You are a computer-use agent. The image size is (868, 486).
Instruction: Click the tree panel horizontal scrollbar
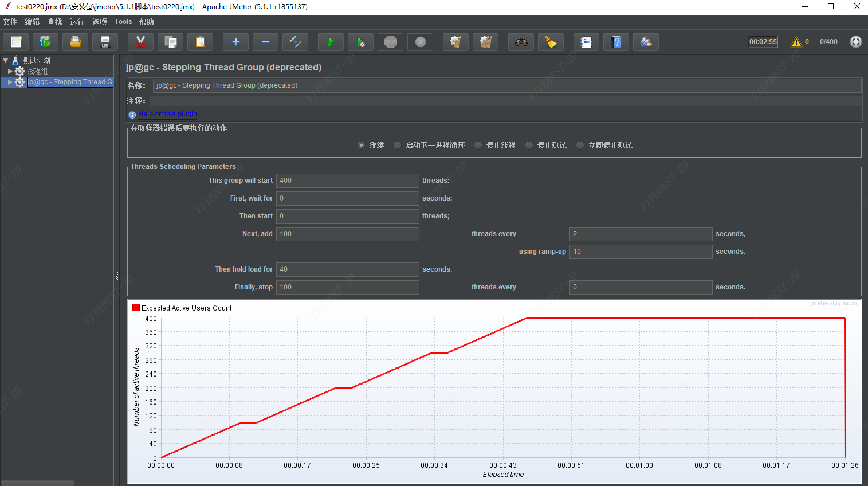[37, 483]
